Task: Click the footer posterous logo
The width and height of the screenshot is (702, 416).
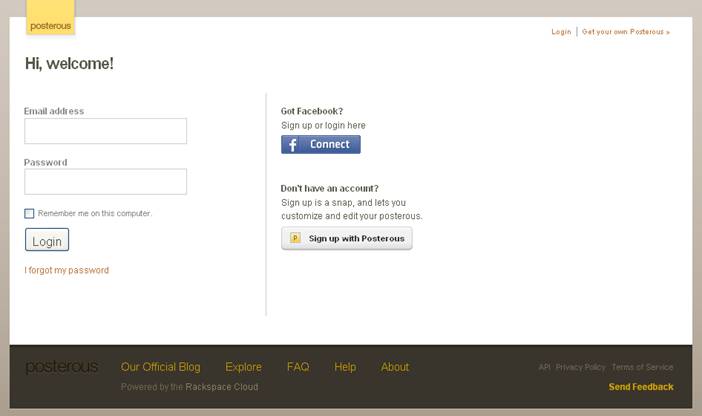Action: click(62, 367)
